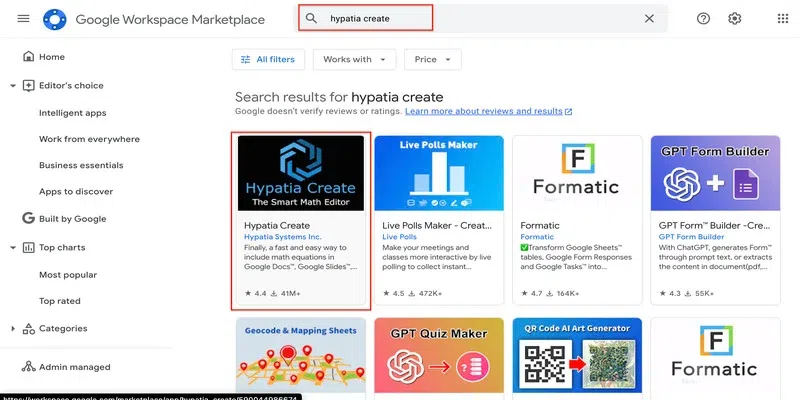The width and height of the screenshot is (800, 400).
Task: Click the GPT Form Builder developer link
Action: (x=691, y=237)
